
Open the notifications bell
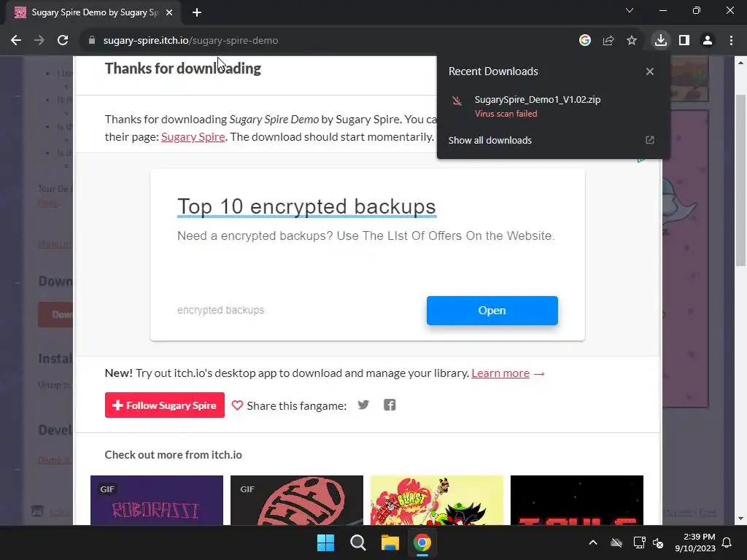pos(727,542)
